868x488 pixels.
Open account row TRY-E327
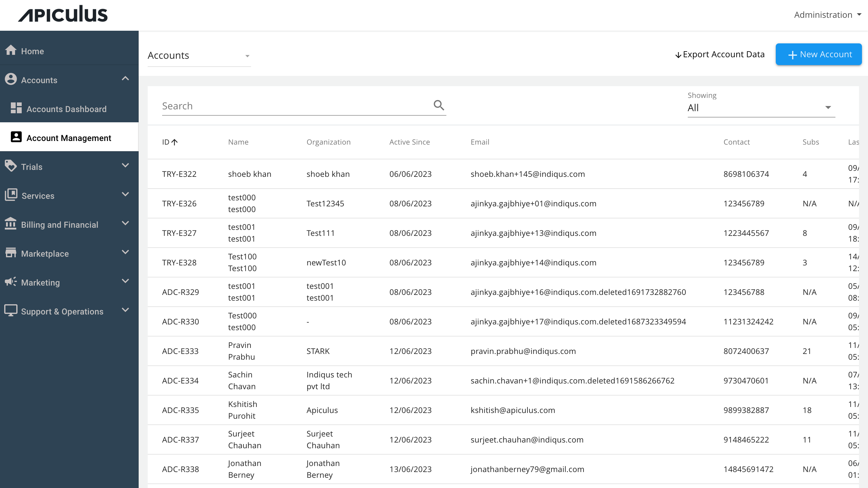(x=503, y=233)
